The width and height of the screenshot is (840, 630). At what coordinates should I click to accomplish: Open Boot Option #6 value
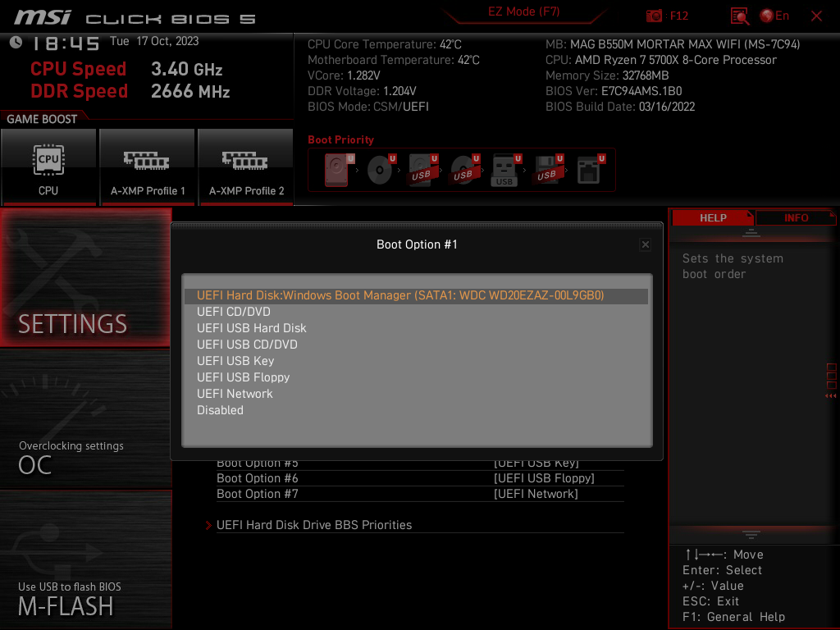[544, 478]
